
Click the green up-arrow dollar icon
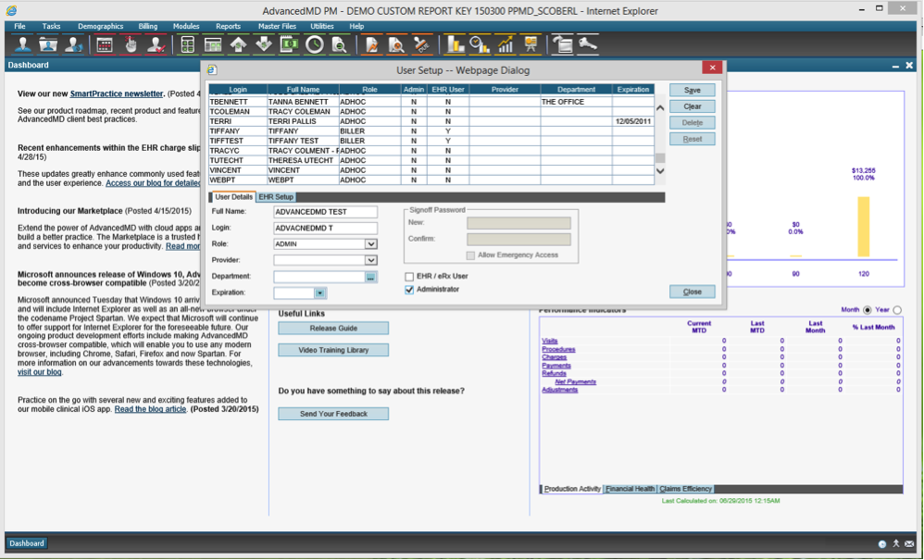click(238, 44)
